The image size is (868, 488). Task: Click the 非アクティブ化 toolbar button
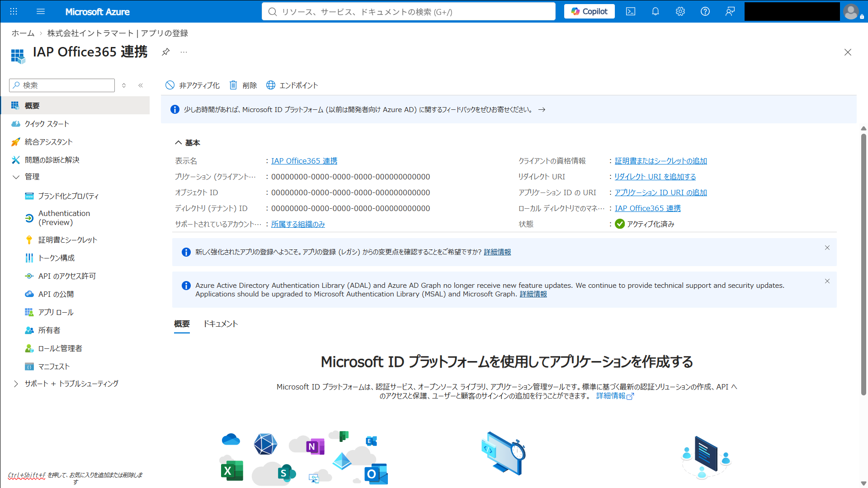tap(193, 85)
